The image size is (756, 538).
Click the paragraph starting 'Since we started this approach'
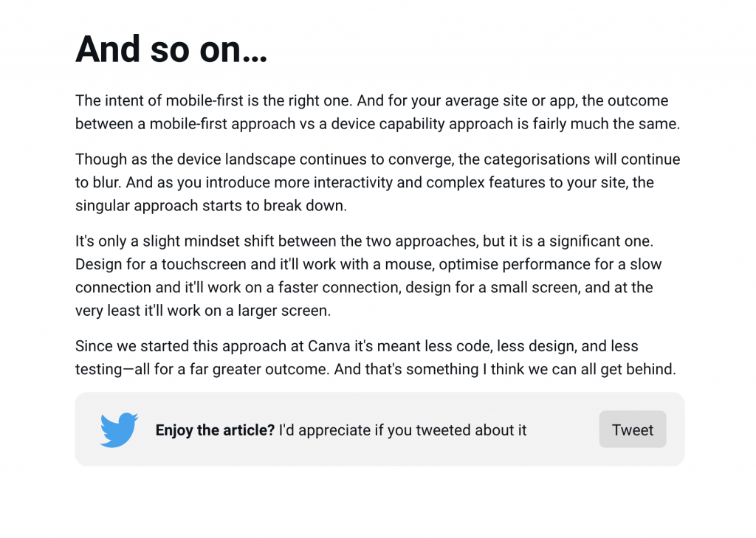tap(376, 358)
